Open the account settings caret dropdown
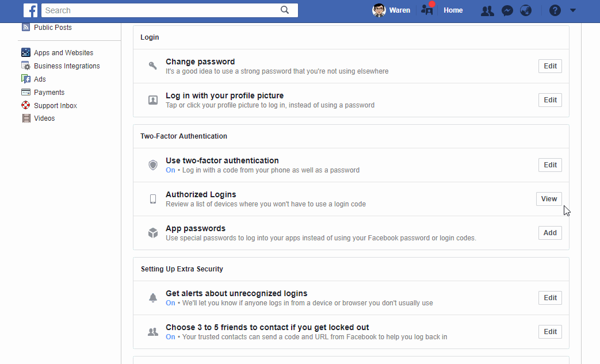This screenshot has width=600, height=364. click(x=572, y=10)
